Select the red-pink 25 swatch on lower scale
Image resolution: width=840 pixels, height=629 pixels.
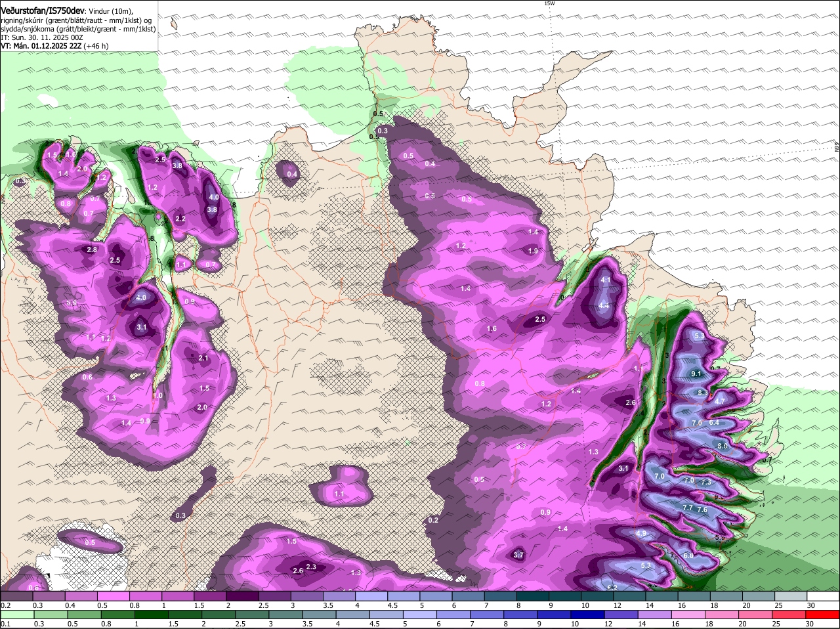790,615
